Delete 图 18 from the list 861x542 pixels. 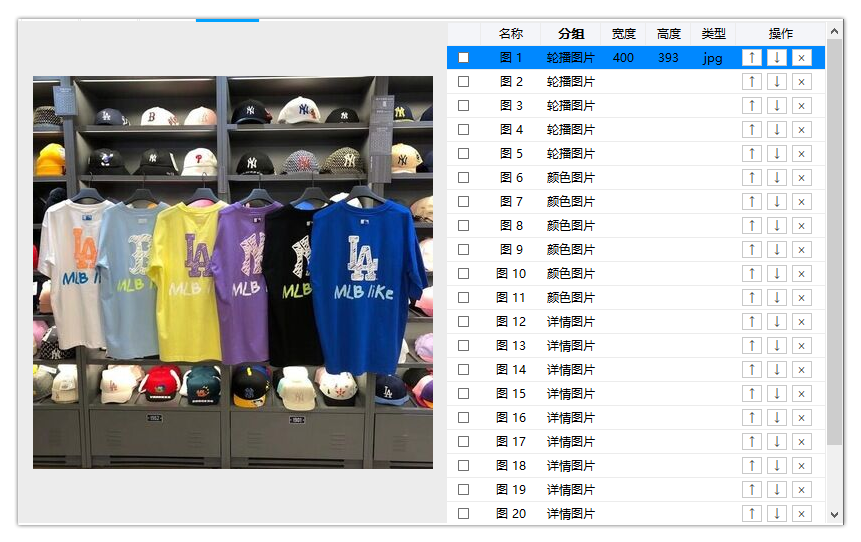pyautogui.click(x=802, y=466)
